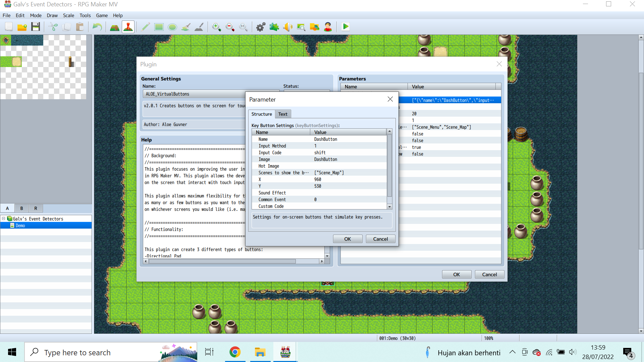Viewport: 644px width, 362px height.
Task: Select the Sound Effect parameter row
Action: point(319,193)
